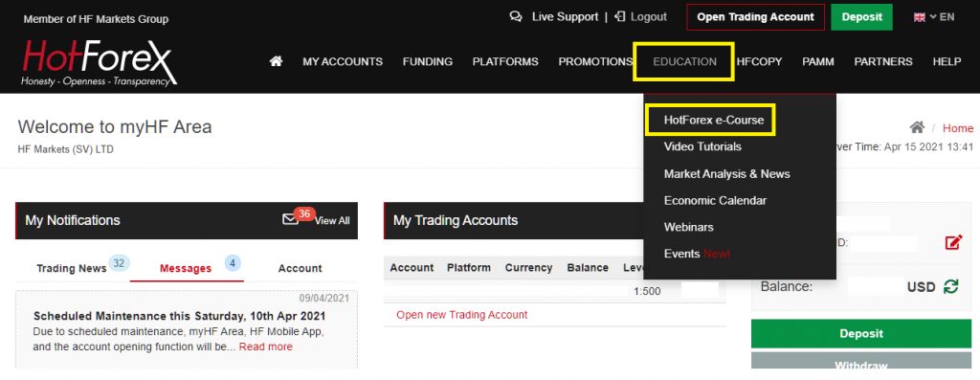
Task: Click the 36 notifications badge
Action: click(304, 213)
